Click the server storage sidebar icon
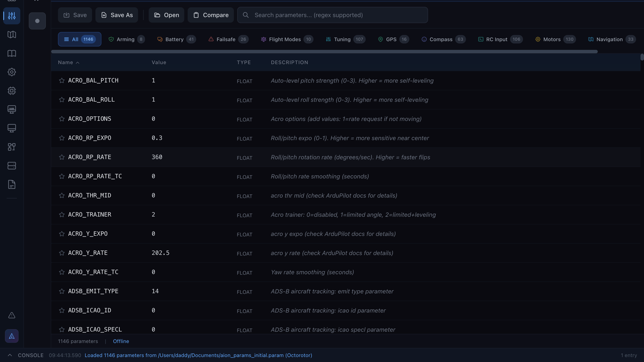Image resolution: width=644 pixels, height=362 pixels. tap(12, 166)
